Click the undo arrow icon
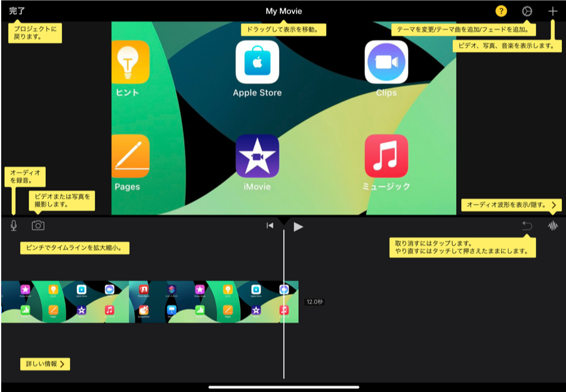Screen dimensions: 566x392 (x=527, y=226)
